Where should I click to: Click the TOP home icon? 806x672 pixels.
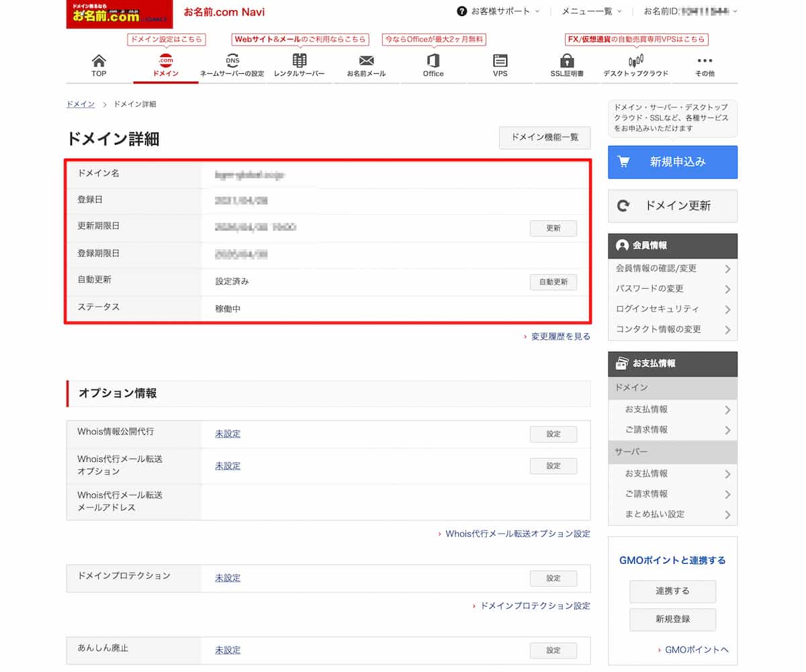(x=99, y=61)
